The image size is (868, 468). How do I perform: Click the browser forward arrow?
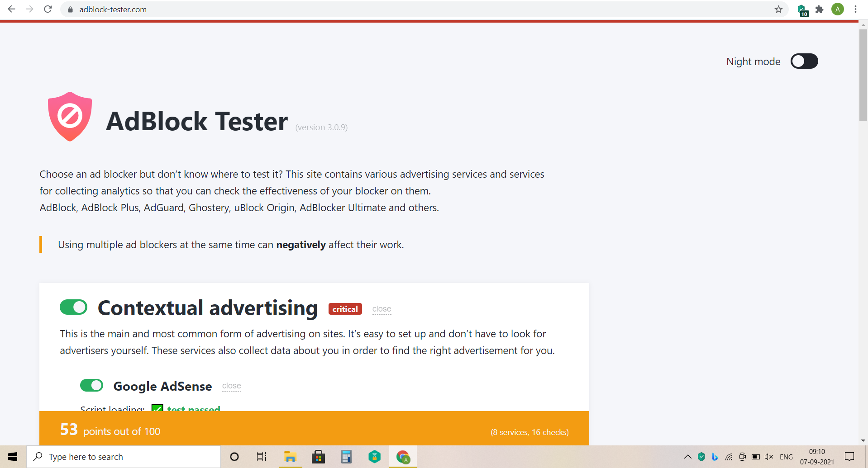click(30, 9)
